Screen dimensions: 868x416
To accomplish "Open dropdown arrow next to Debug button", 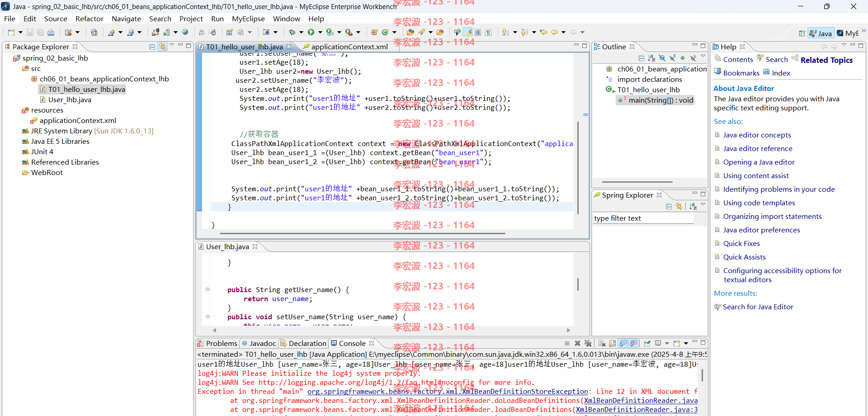I will pyautogui.click(x=301, y=32).
